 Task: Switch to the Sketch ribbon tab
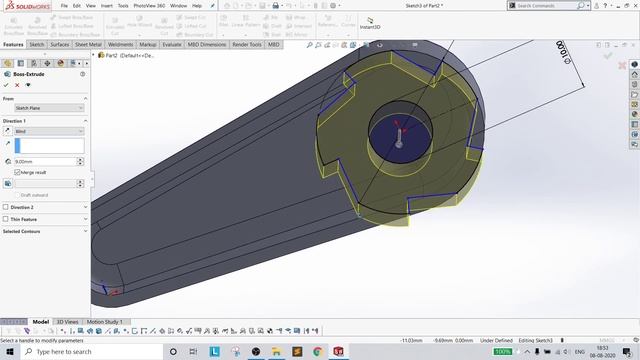(x=37, y=44)
